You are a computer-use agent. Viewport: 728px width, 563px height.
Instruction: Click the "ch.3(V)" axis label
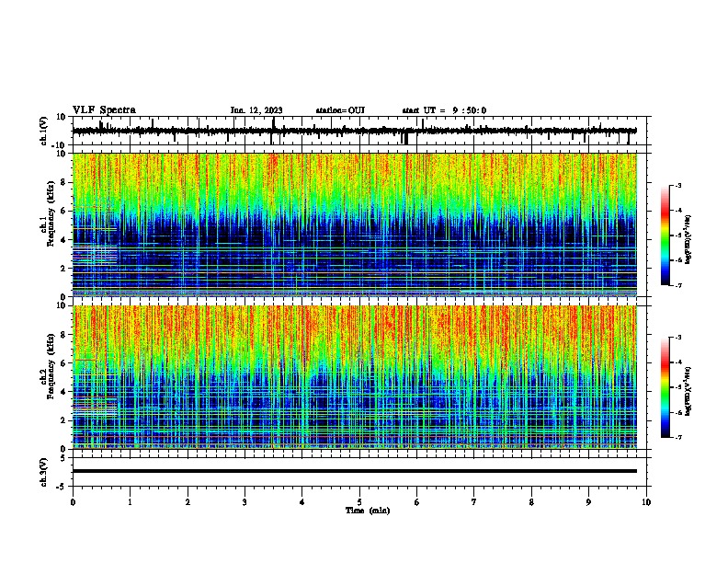pyautogui.click(x=44, y=473)
